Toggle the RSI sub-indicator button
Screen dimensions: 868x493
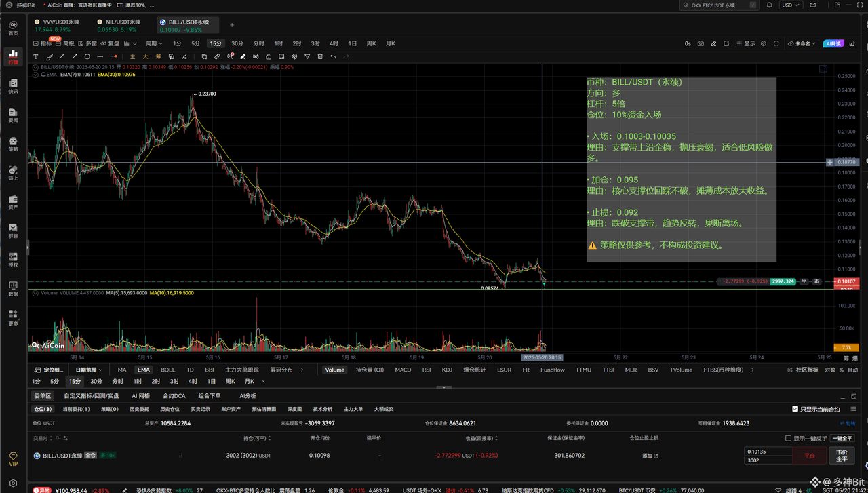(427, 370)
